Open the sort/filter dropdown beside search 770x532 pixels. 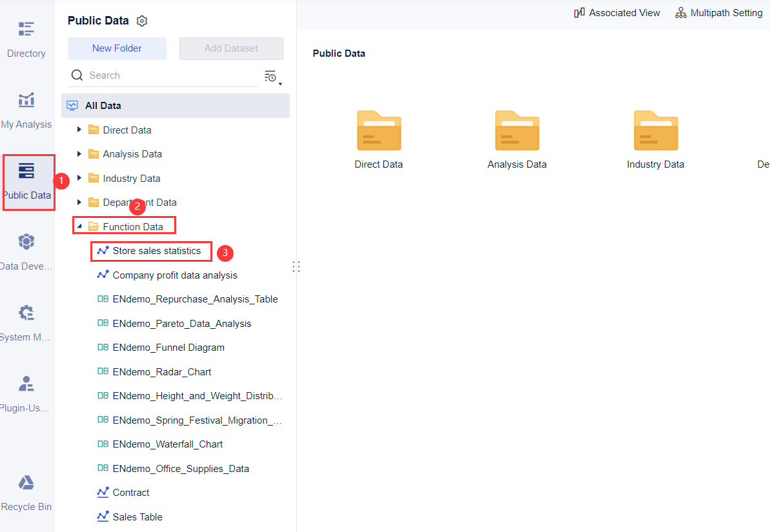(x=271, y=76)
